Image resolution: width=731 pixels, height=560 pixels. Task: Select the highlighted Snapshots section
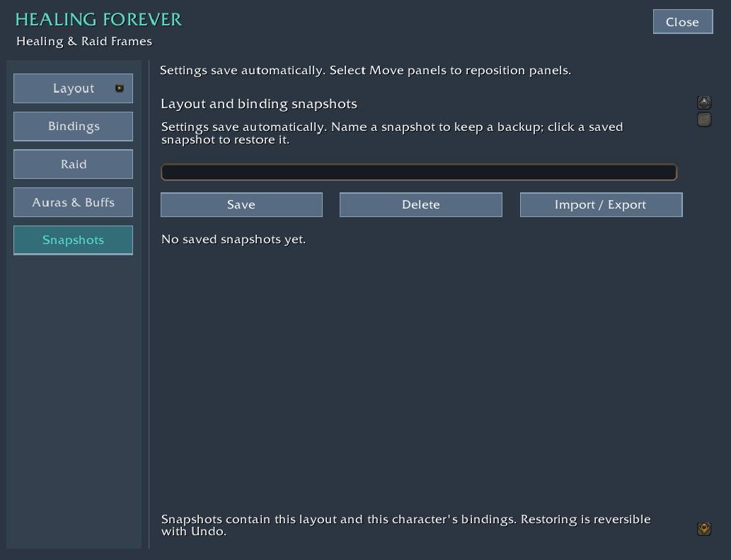[x=73, y=240]
